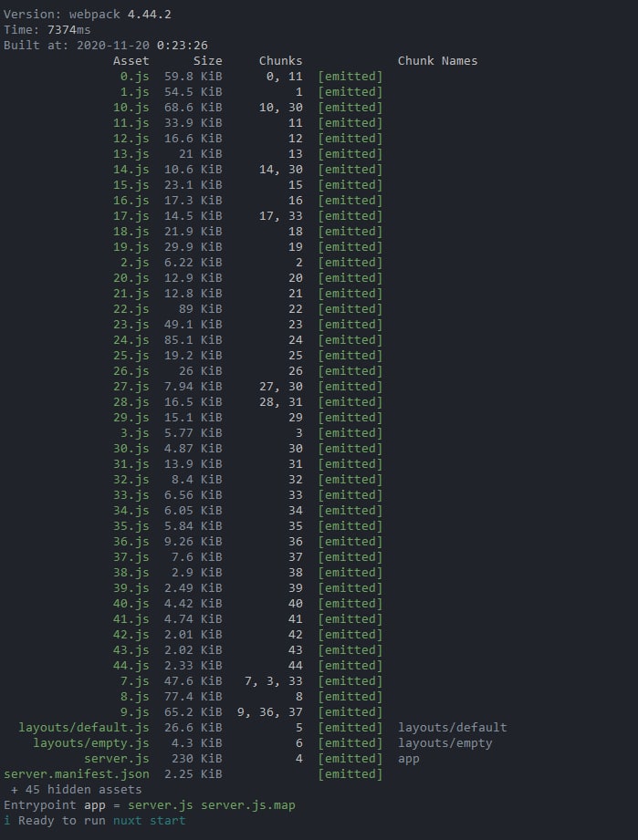Select asset '32.js'
This screenshot has width=638, height=840.
tap(131, 480)
